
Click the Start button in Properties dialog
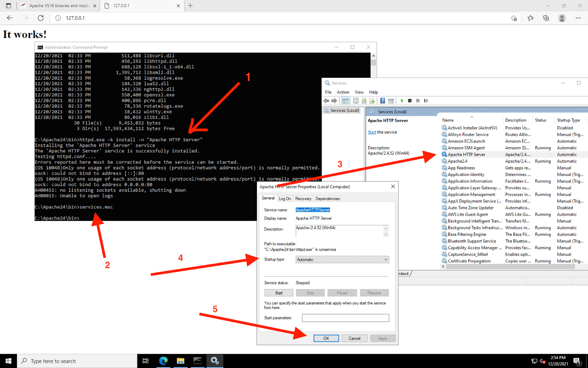pos(279,293)
